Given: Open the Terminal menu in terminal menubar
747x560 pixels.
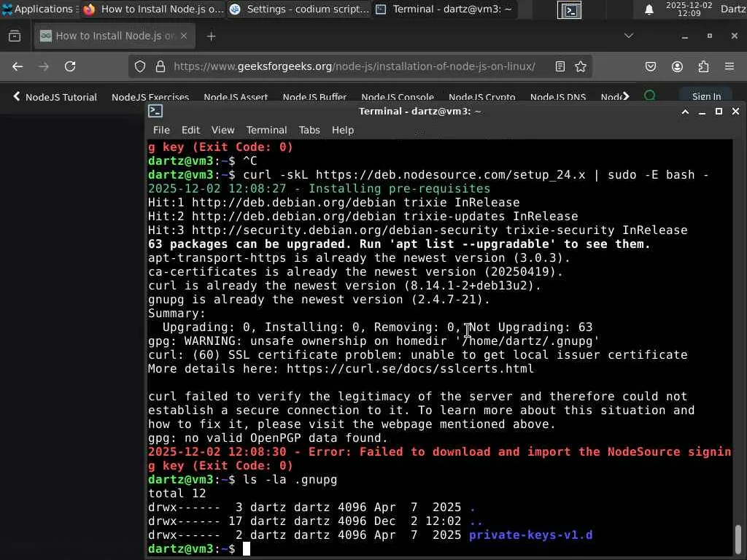Looking at the screenshot, I should [266, 130].
